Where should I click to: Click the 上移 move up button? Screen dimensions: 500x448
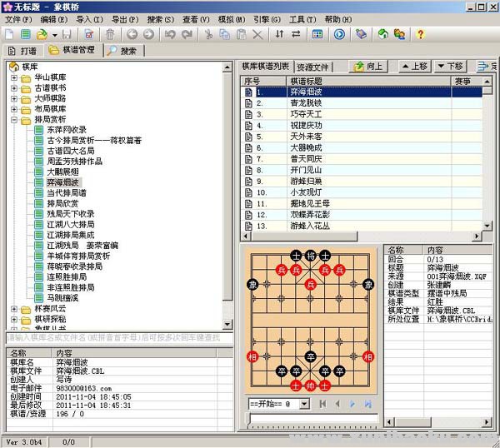click(x=413, y=66)
